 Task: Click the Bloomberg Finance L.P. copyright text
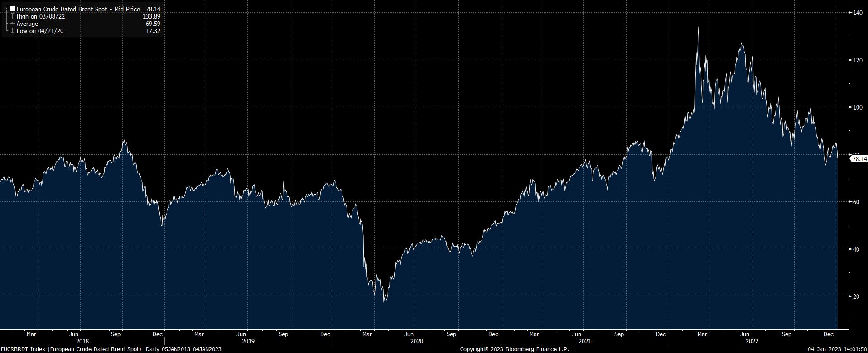click(514, 349)
